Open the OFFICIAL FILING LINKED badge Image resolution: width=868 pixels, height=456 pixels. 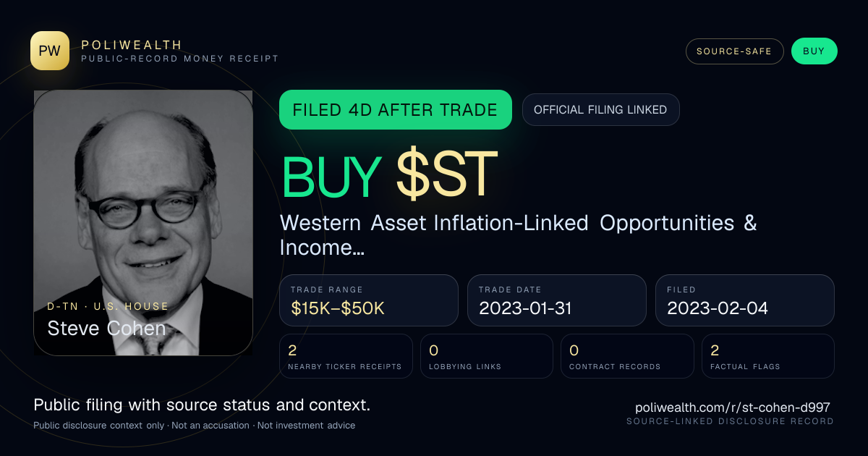click(600, 110)
